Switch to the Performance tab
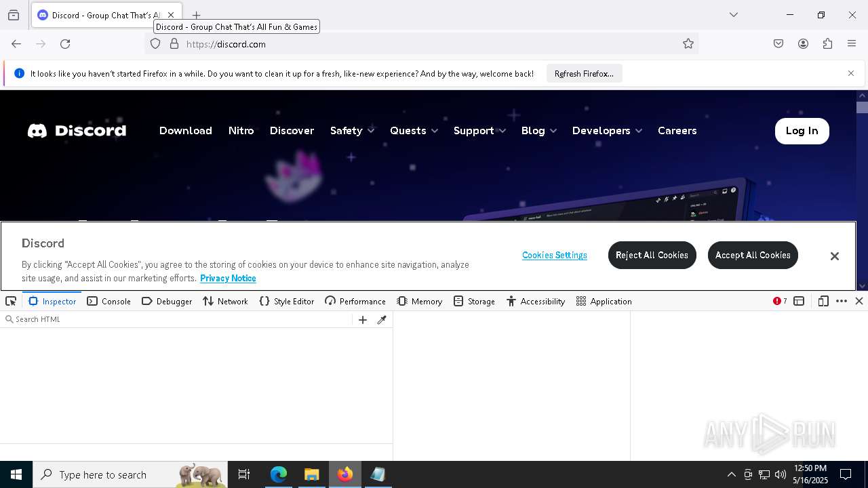The height and width of the screenshot is (488, 868). [x=355, y=302]
